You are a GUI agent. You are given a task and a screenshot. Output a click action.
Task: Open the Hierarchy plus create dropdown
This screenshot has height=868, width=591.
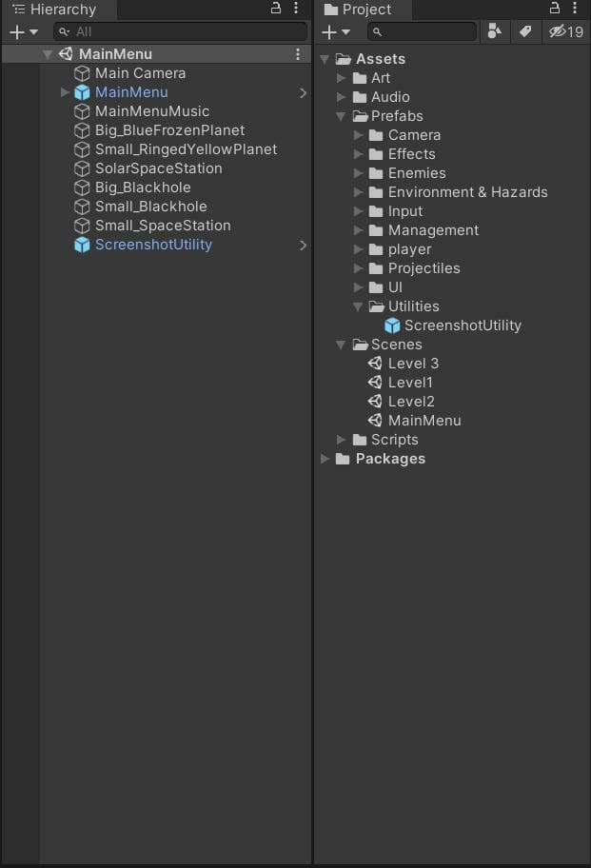24,32
